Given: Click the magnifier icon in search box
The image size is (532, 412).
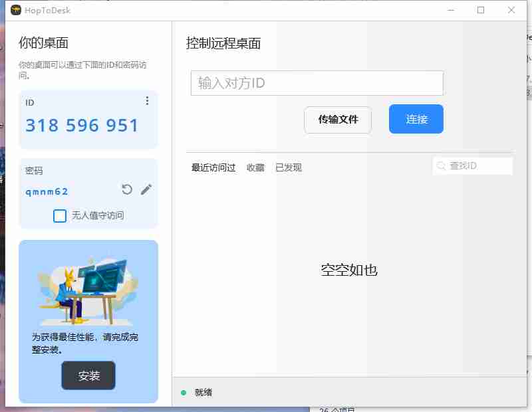Looking at the screenshot, I should click(441, 166).
